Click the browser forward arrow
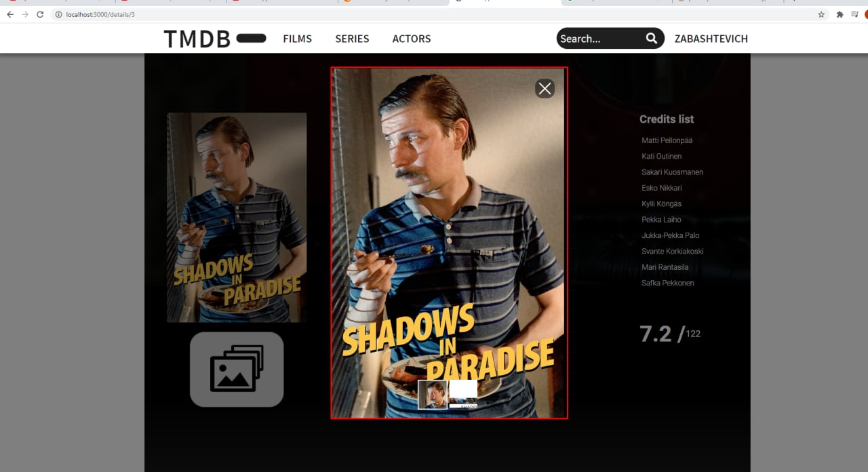The height and width of the screenshot is (472, 868). pos(25,14)
